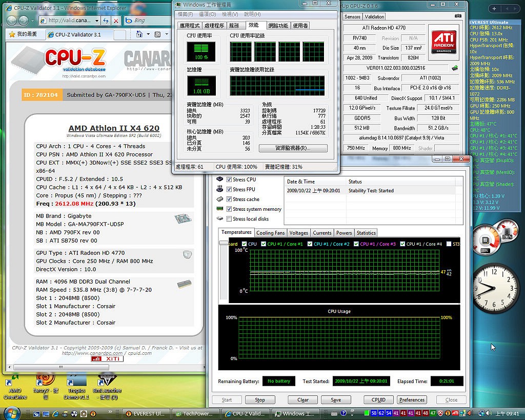Click the CPUID button in stability test
Image resolution: width=525 pixels, height=420 pixels.
(378, 399)
